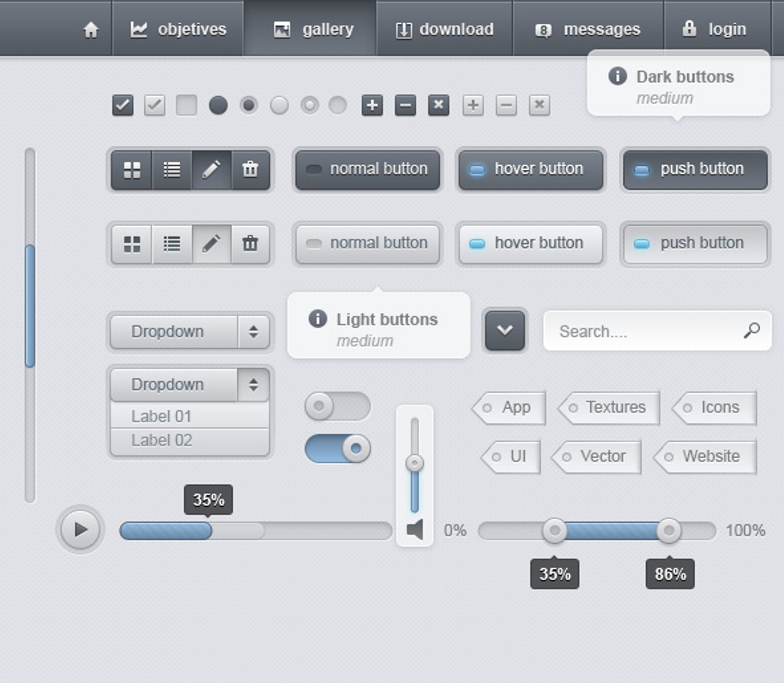Screen dimensions: 784x683
Task: Open the collapsed Dropdown select box
Action: click(189, 332)
